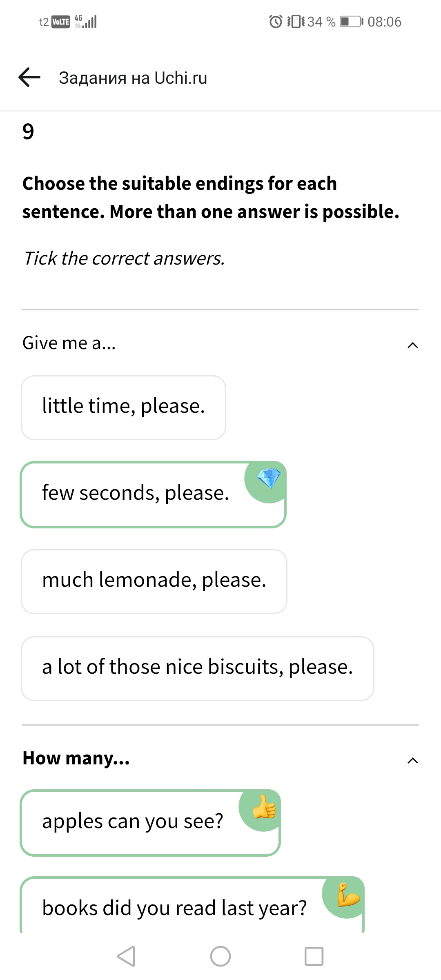Tap the 'Задания на Uchi.ru' title

(133, 78)
